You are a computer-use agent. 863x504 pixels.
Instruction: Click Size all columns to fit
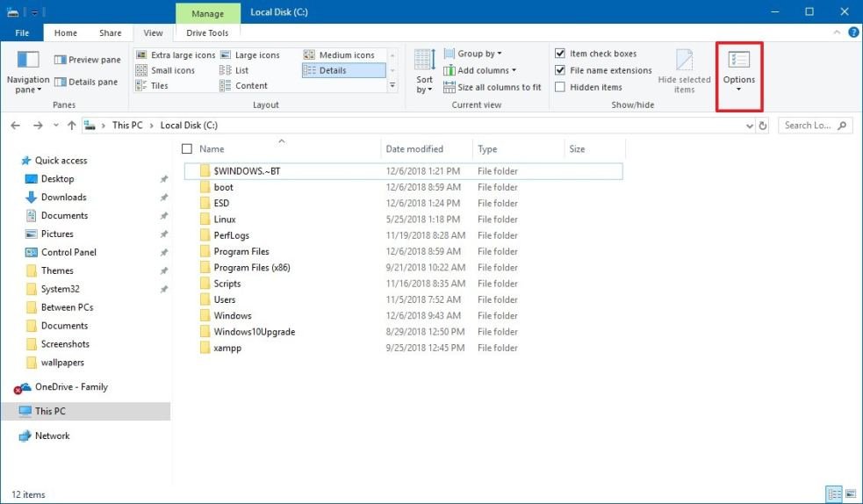pos(492,87)
